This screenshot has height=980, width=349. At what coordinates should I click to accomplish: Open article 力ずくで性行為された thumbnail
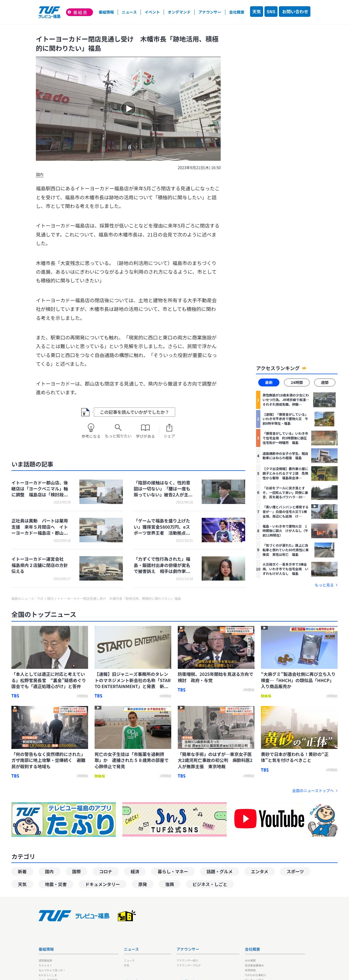pos(223,568)
